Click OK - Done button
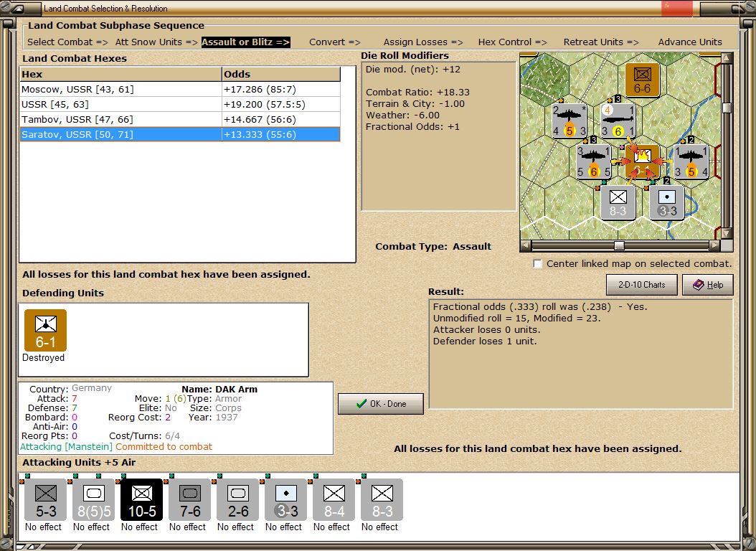 (380, 404)
